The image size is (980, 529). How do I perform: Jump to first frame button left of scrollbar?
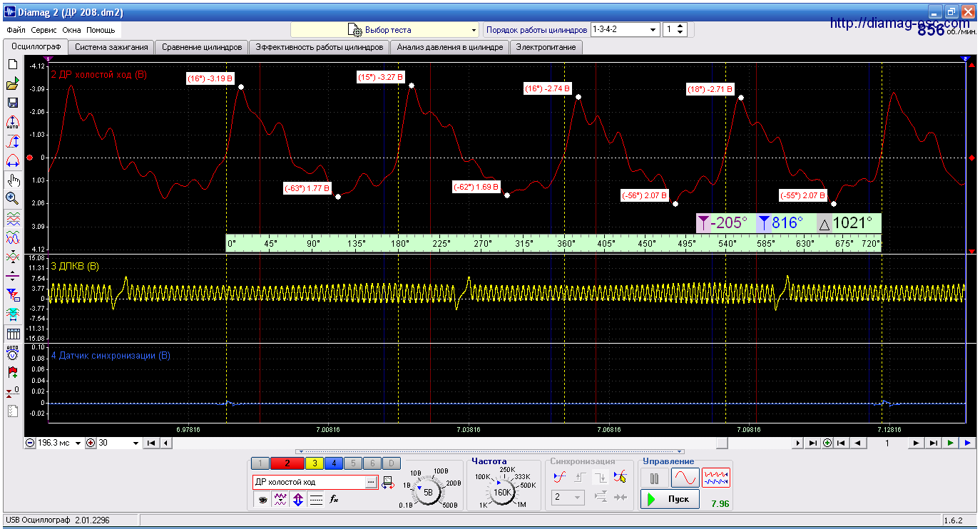tap(150, 443)
